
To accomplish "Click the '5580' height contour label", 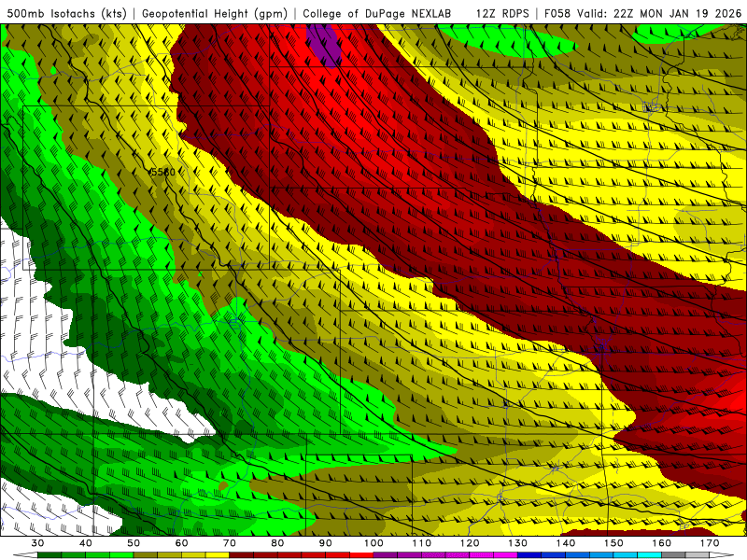I will tap(162, 172).
